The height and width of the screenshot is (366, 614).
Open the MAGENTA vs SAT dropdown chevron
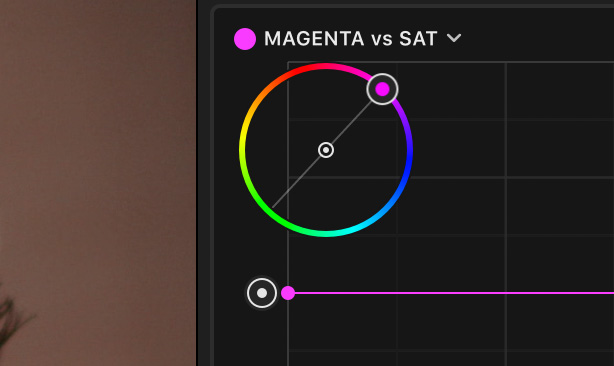(x=454, y=38)
